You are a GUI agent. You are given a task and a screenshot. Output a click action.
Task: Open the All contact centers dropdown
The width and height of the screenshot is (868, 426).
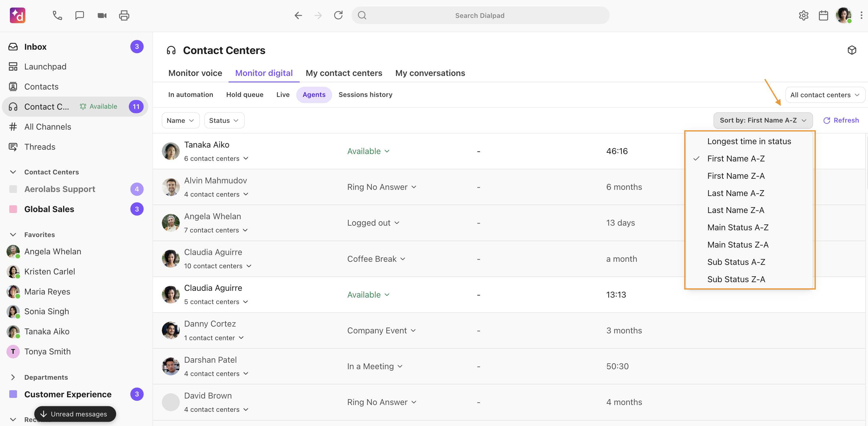click(825, 95)
